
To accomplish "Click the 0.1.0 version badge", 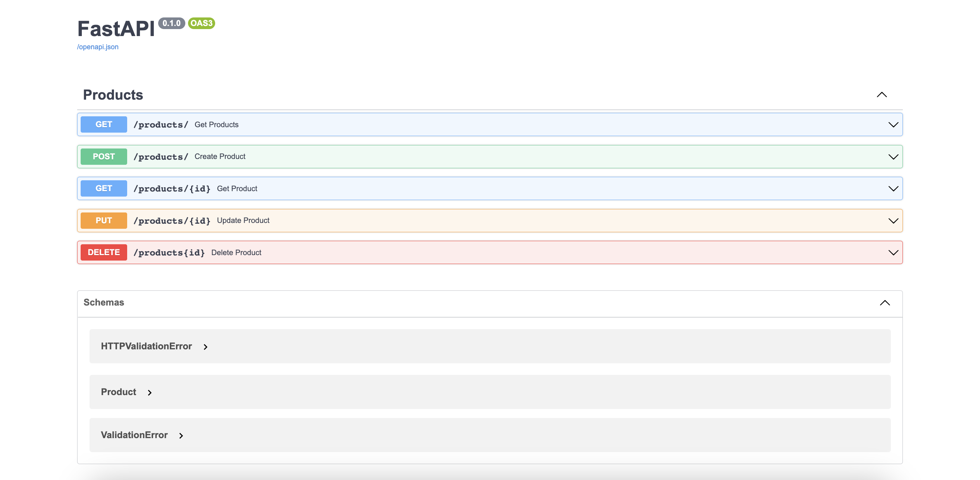I will (x=171, y=23).
